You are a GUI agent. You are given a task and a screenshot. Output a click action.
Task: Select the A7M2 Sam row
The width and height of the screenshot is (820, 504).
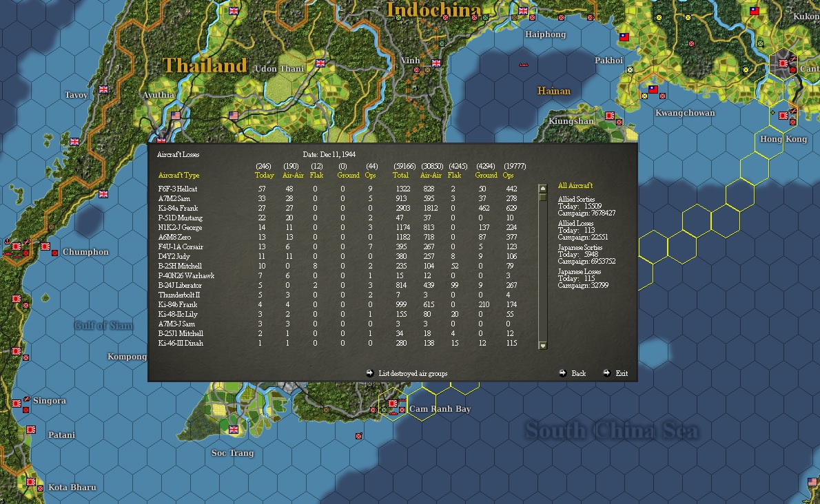[x=339, y=198]
